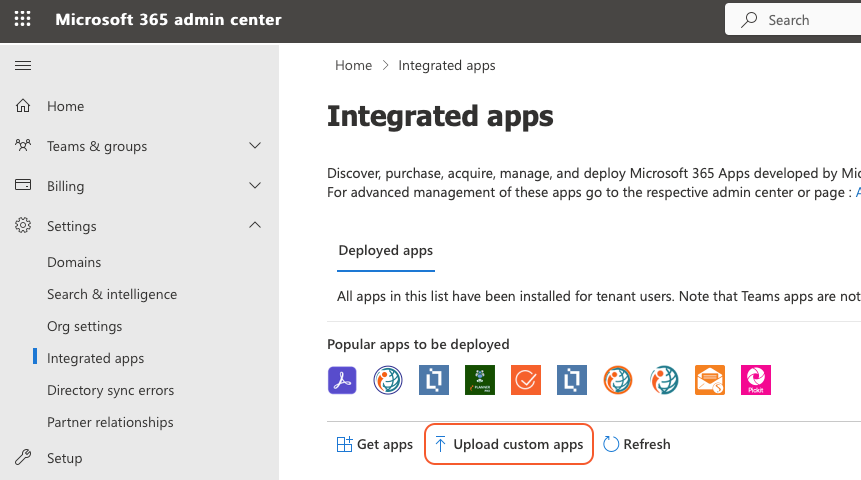The width and height of the screenshot is (861, 480).
Task: Select the pink Pickit app icon
Action: point(756,380)
